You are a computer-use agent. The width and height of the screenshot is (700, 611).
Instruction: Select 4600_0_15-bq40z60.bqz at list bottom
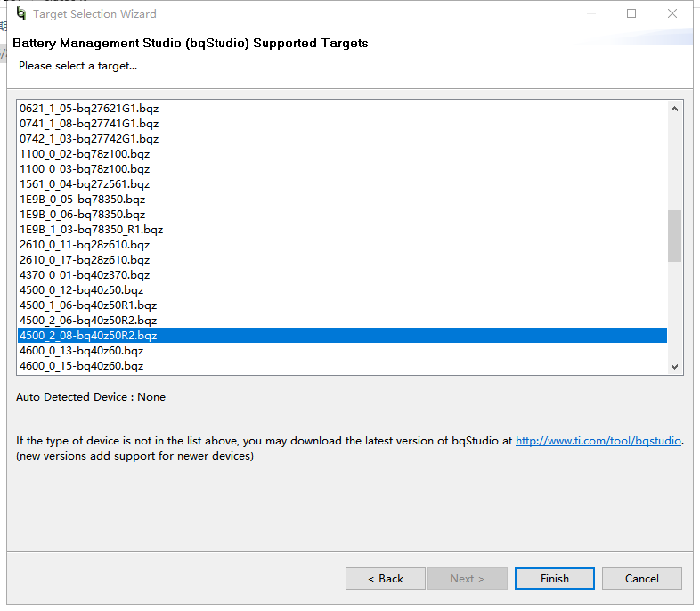pos(81,366)
